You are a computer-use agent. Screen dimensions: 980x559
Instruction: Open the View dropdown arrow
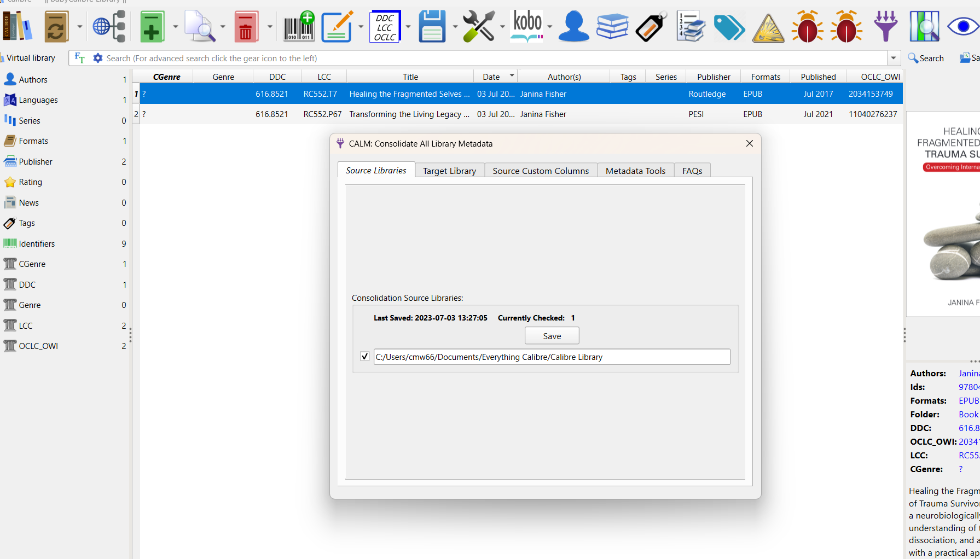[223, 26]
